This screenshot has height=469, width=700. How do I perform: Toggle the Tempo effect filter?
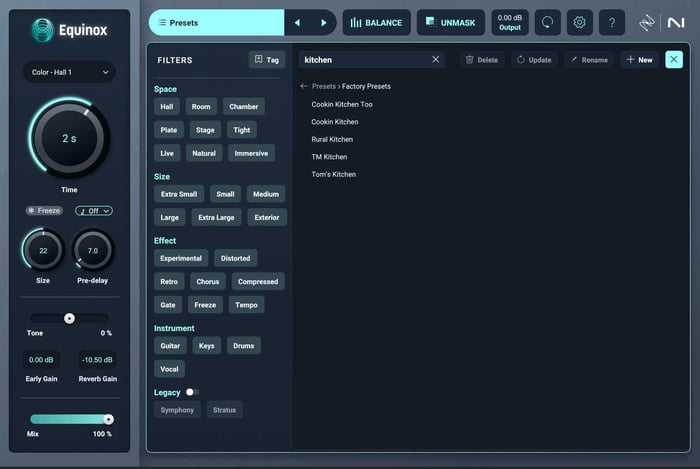(246, 305)
